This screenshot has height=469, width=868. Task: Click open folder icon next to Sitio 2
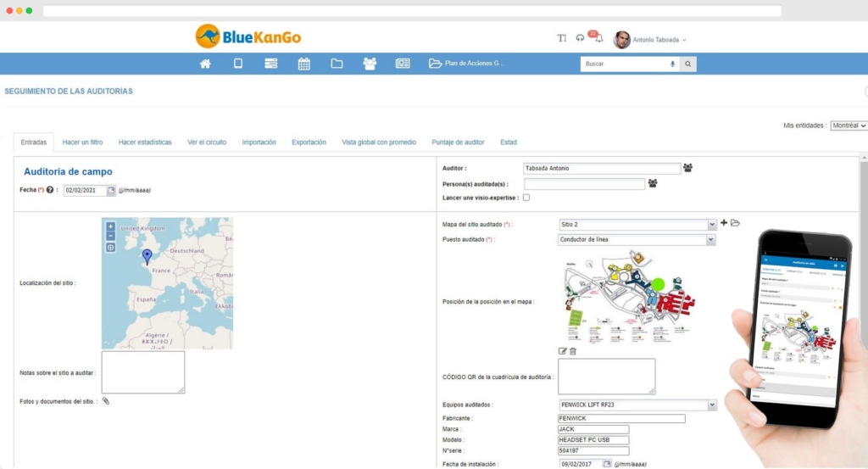735,222
